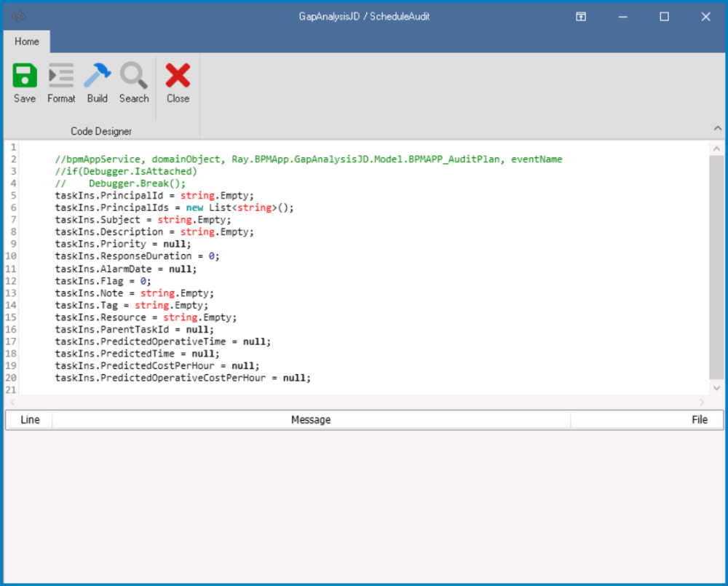Format the code using the Format icon
Viewport: 728px width, 586px height.
pos(61,80)
